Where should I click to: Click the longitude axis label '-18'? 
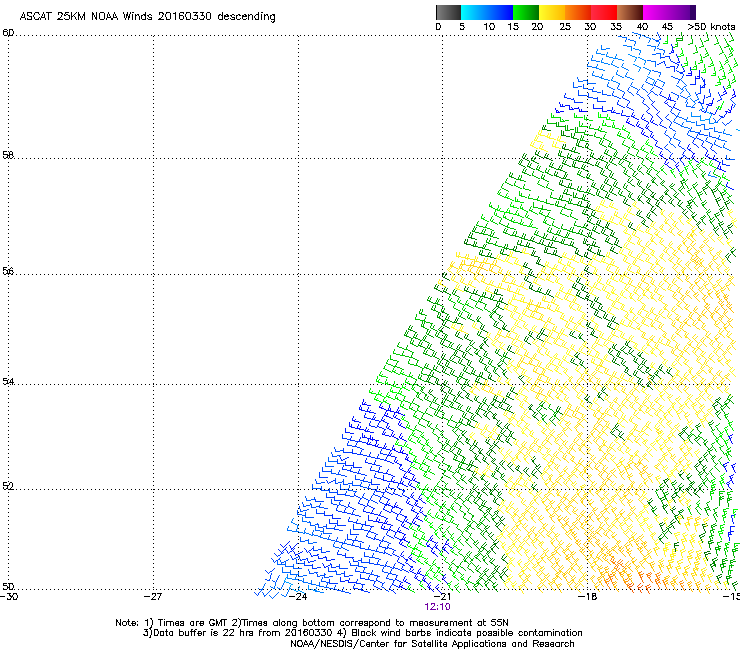(x=587, y=596)
